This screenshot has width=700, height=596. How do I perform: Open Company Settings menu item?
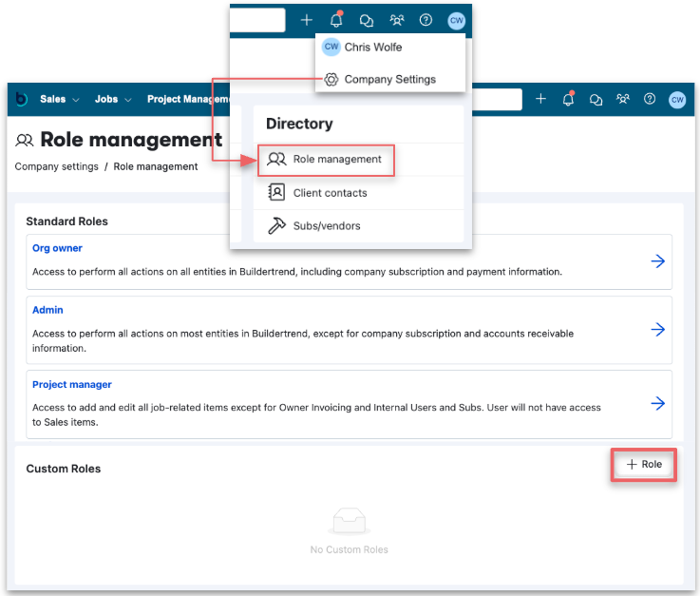[390, 80]
